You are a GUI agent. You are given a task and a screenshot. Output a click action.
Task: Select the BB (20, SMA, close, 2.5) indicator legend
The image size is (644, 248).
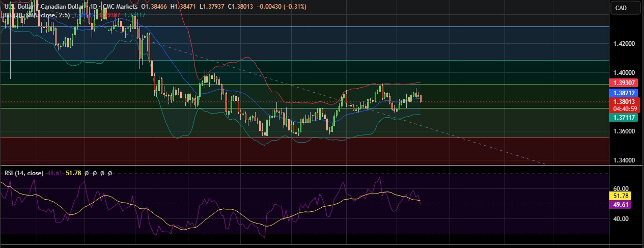click(36, 15)
